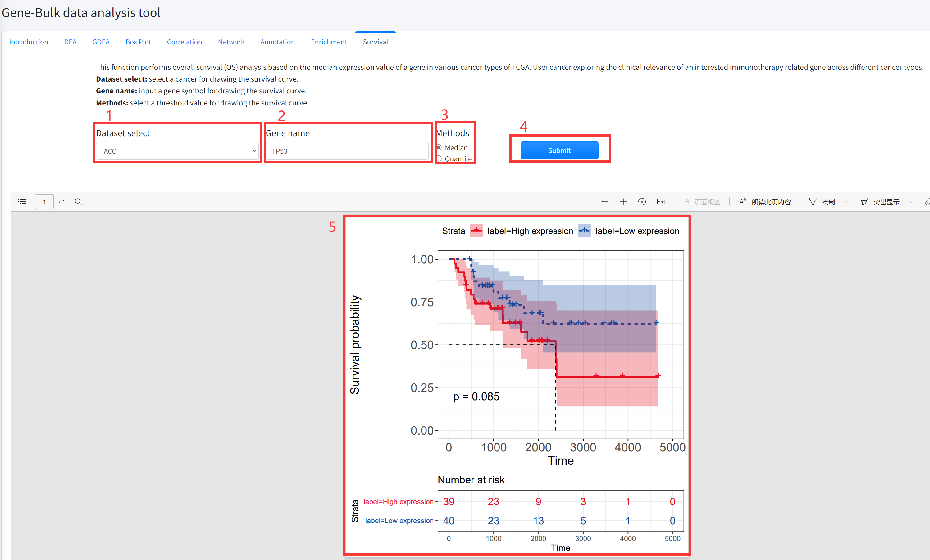The height and width of the screenshot is (560, 930).
Task: Click the fit-to-width icon
Action: pos(660,202)
